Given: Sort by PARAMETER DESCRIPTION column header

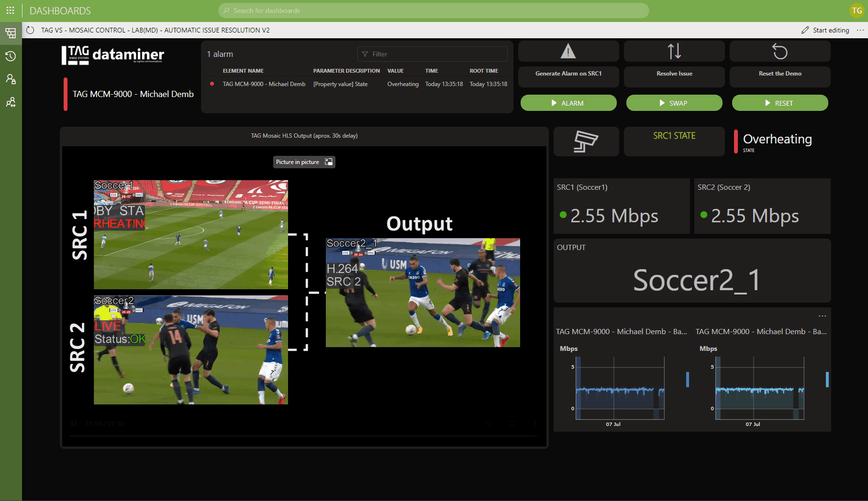Looking at the screenshot, I should 346,71.
